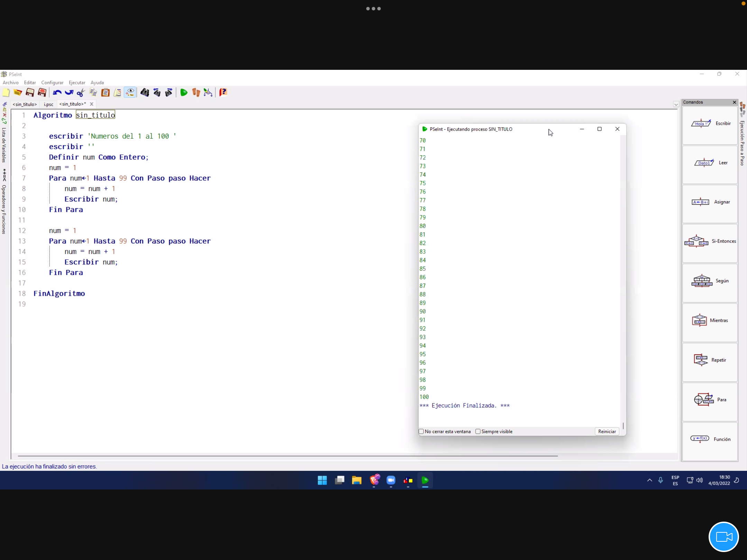The image size is (747, 560).
Task: Open the Editar menu
Action: [x=30, y=83]
